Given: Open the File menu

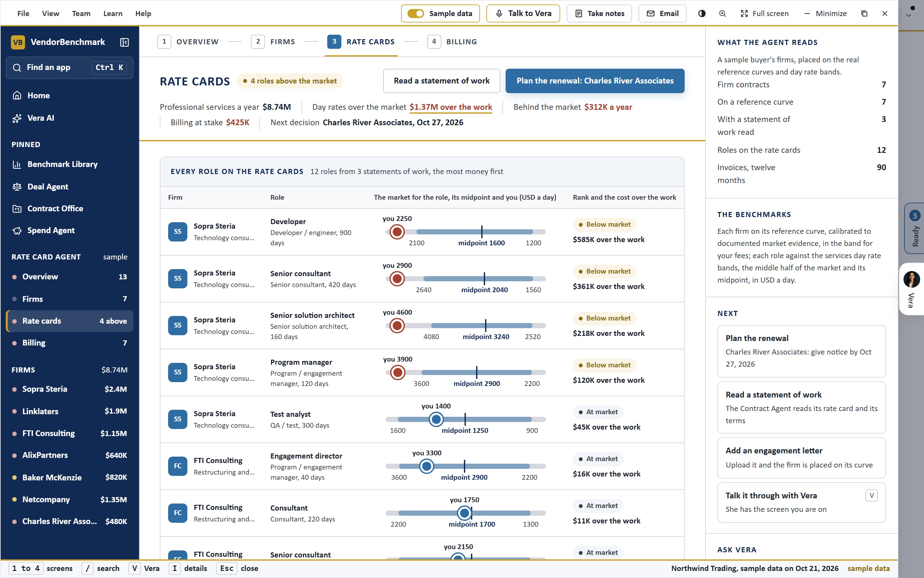Looking at the screenshot, I should 23,13.
